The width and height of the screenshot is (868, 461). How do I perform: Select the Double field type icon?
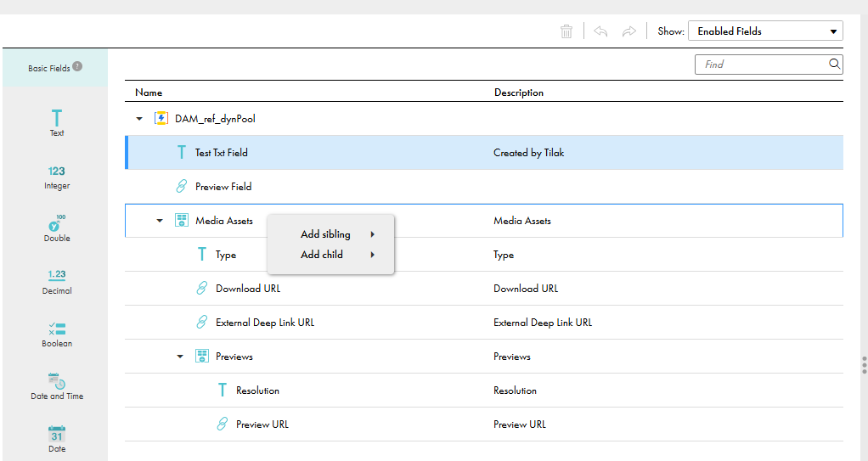pyautogui.click(x=56, y=222)
